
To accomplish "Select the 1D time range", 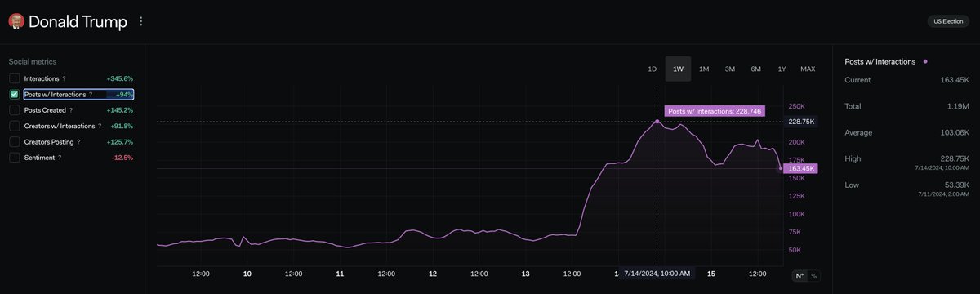I will click(652, 69).
